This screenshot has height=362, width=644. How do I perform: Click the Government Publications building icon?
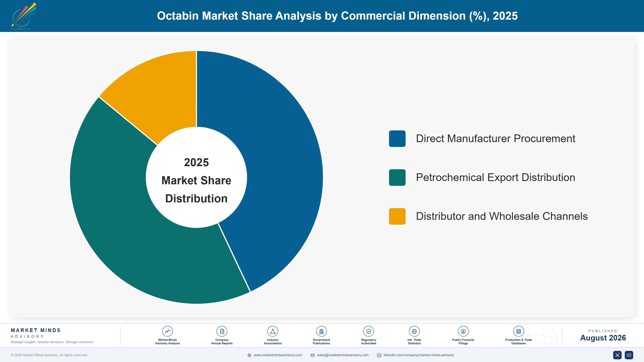pyautogui.click(x=321, y=331)
